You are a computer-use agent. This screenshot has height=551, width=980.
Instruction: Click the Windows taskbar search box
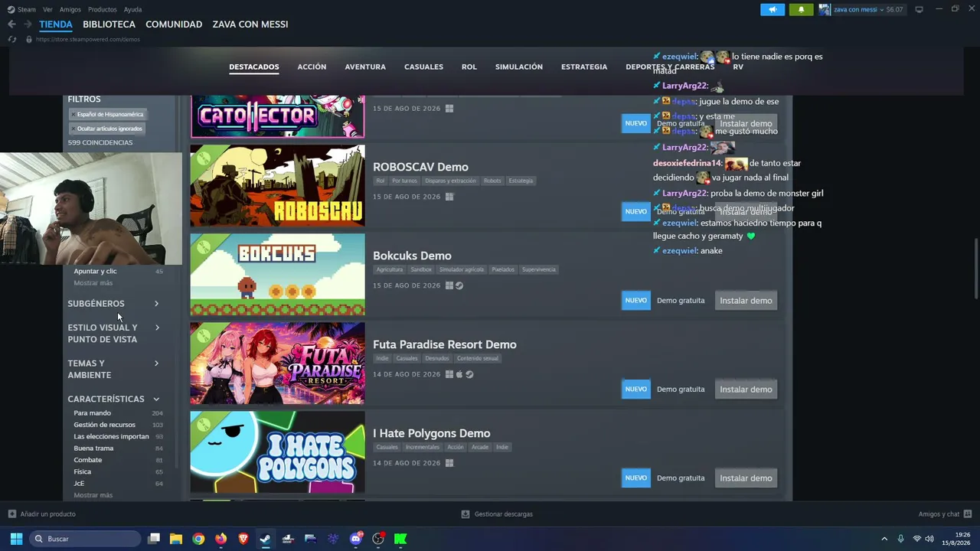tap(86, 539)
